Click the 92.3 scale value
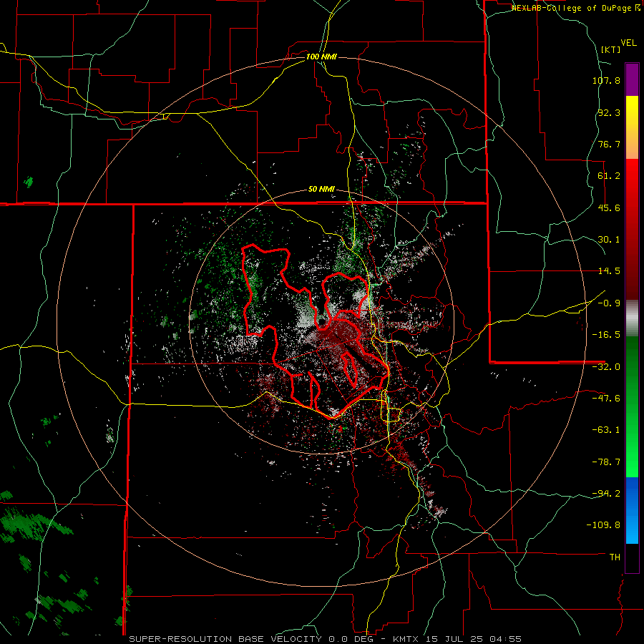Viewport: 644px width, 644px height. click(609, 112)
